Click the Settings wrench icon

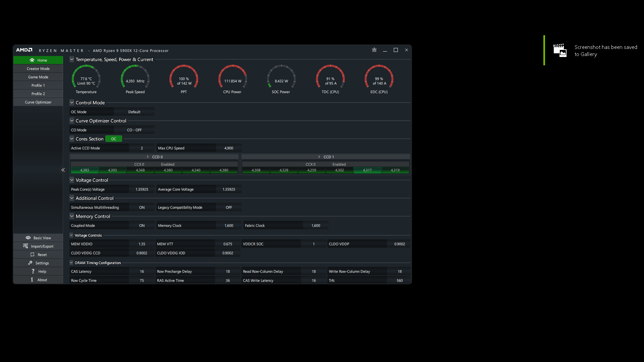coord(30,263)
